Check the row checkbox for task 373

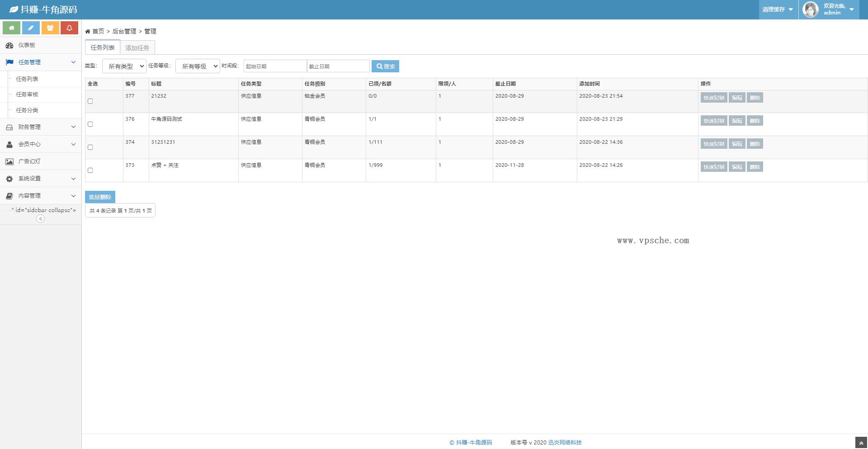pyautogui.click(x=90, y=170)
